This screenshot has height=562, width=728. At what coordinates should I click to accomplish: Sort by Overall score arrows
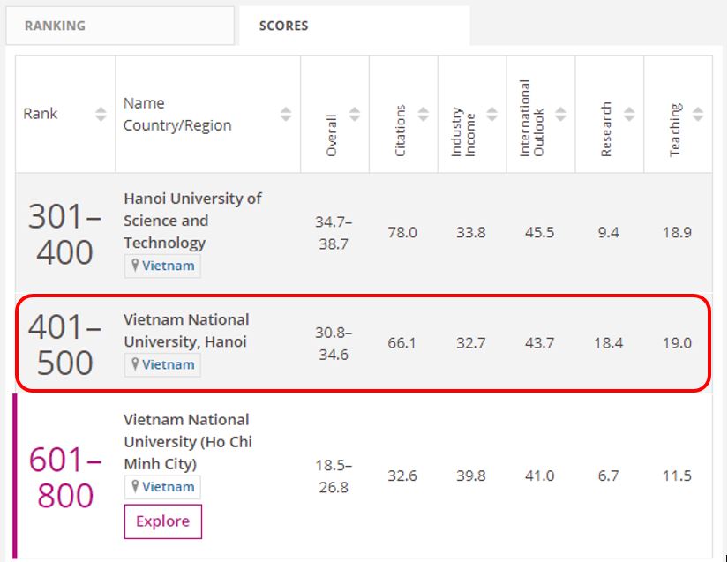pyautogui.click(x=355, y=114)
